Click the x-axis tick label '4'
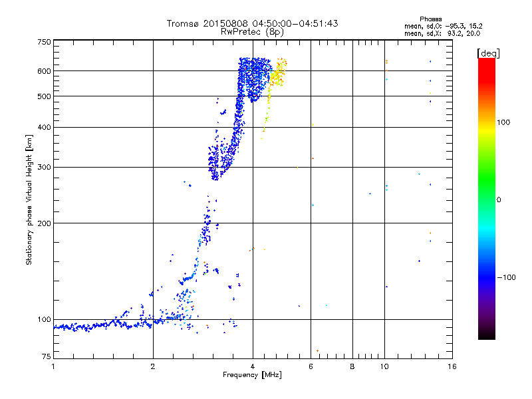The image size is (532, 399). coord(253,366)
